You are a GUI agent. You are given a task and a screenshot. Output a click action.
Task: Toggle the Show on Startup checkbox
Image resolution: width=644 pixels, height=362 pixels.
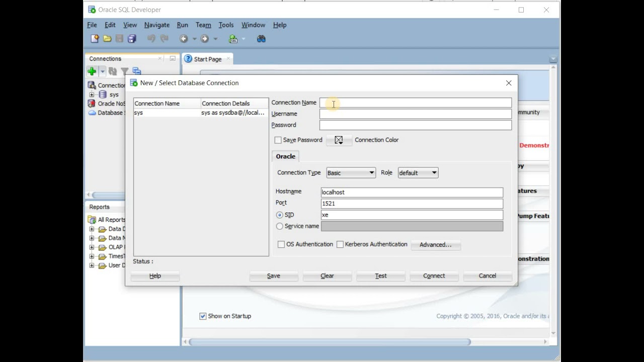coord(203,316)
